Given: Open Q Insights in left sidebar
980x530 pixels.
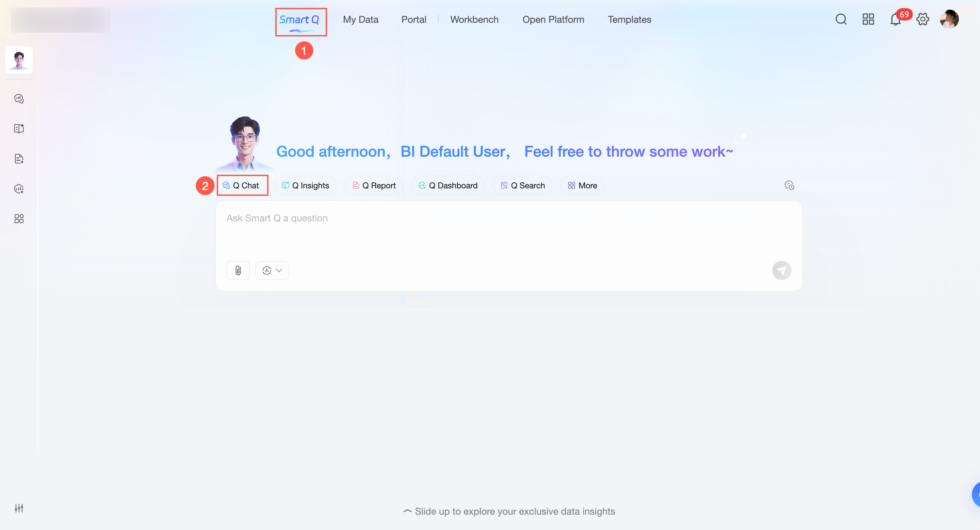Looking at the screenshot, I should click(19, 129).
